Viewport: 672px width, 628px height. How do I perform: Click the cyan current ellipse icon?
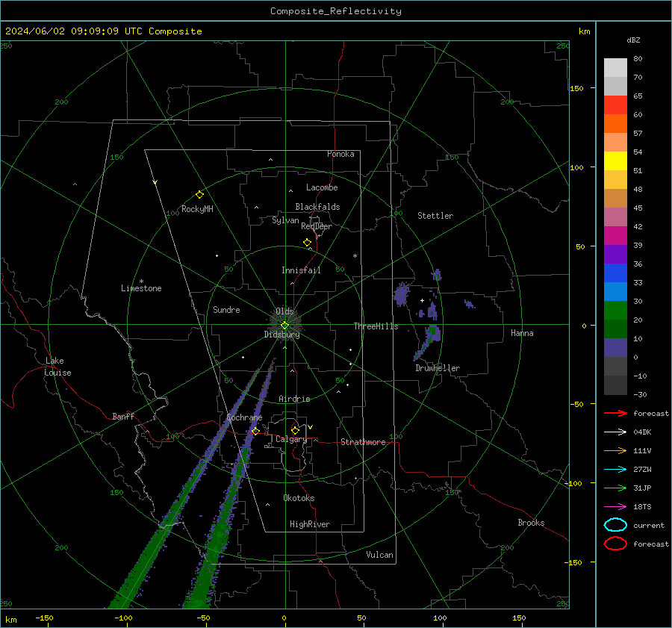tap(615, 525)
